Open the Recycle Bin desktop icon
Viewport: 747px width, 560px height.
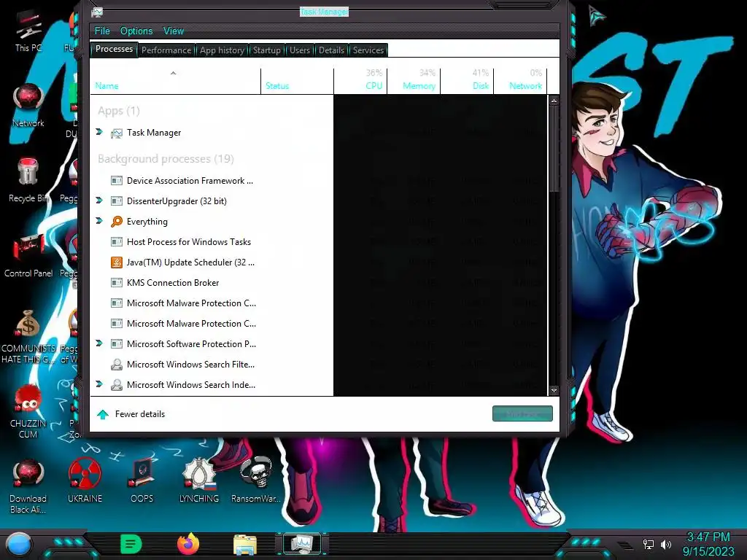pyautogui.click(x=28, y=179)
